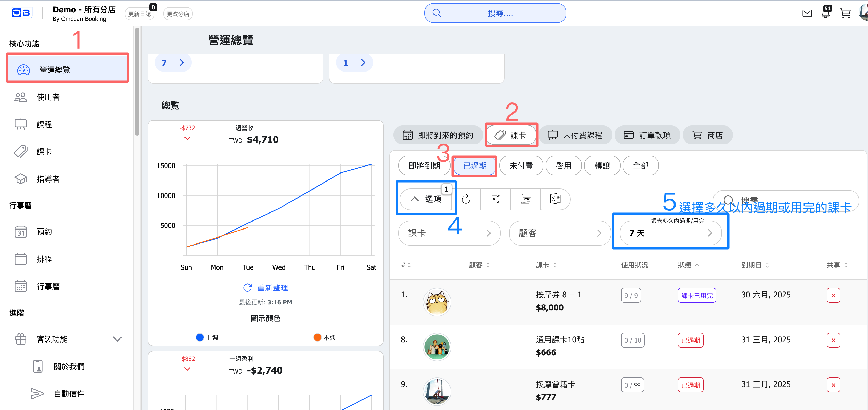Open the shopping cart icon in header
Screen dimensions: 868x410
(845, 13)
